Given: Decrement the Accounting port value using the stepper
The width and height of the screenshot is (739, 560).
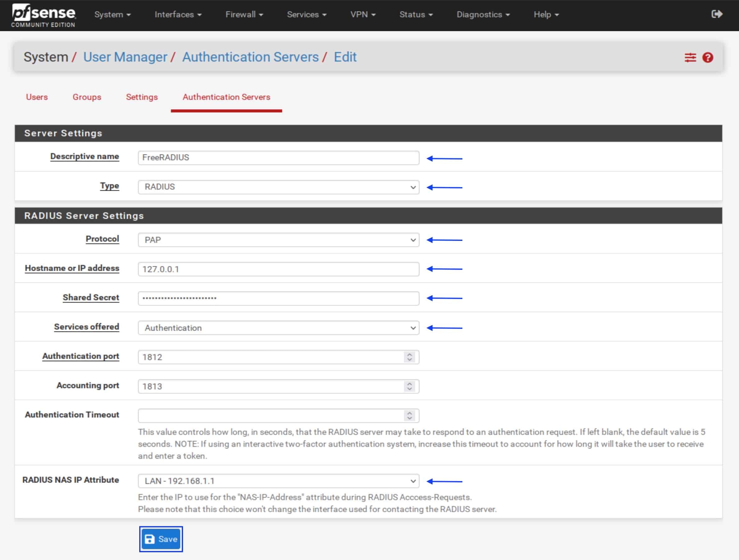Looking at the screenshot, I should tap(410, 389).
